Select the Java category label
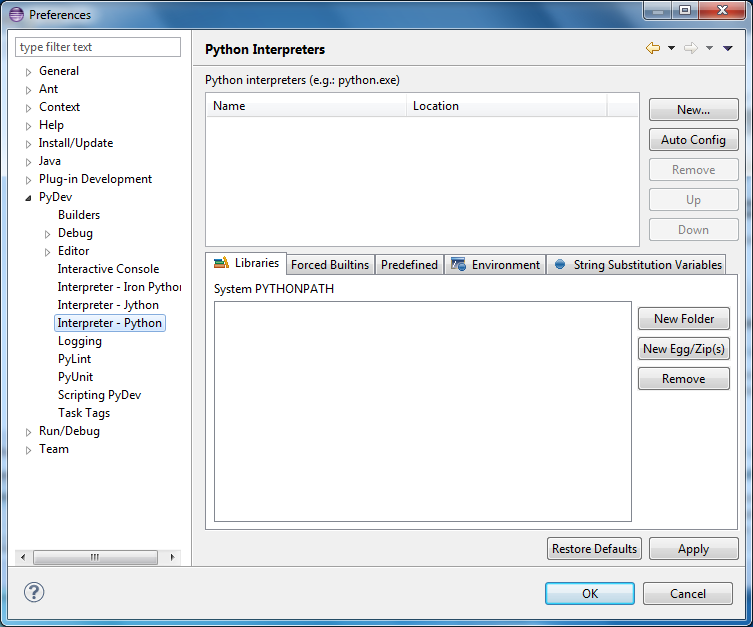This screenshot has height=627, width=753. (x=49, y=161)
